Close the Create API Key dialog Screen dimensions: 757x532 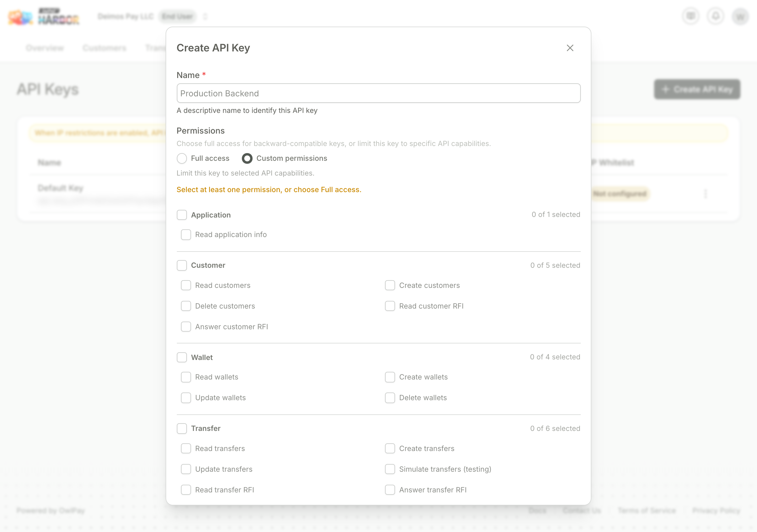[570, 48]
